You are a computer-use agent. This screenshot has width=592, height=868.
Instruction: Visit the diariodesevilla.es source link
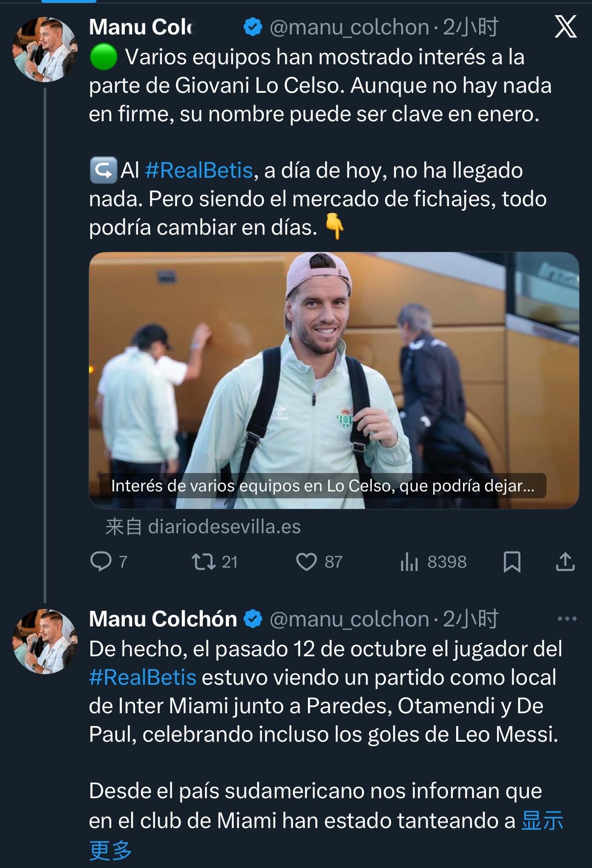click(x=224, y=527)
